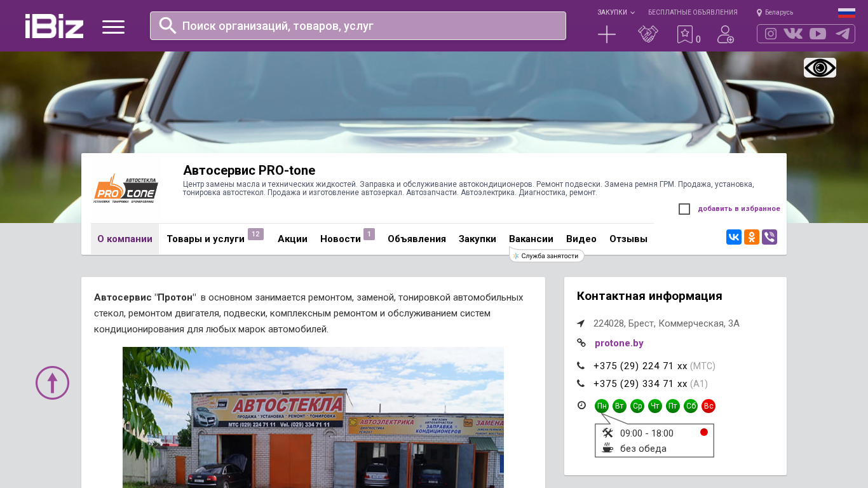Open the 'Вакансии' tab
Image resolution: width=868 pixels, height=488 pixels.
tap(531, 239)
